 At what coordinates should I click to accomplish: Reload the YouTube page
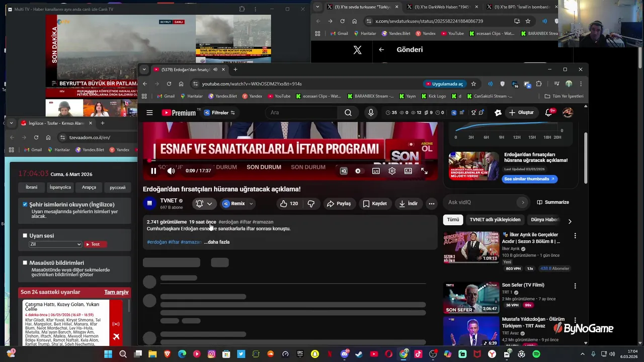[x=169, y=84]
